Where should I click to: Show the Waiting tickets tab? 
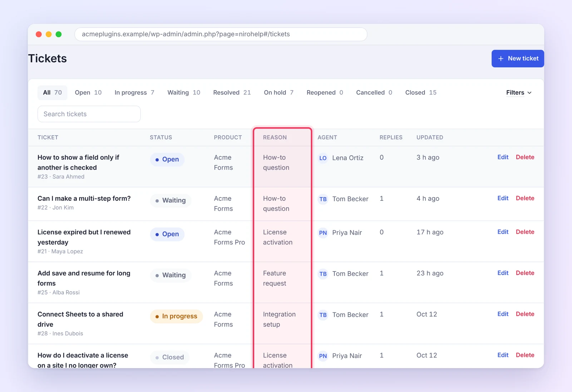184,93
